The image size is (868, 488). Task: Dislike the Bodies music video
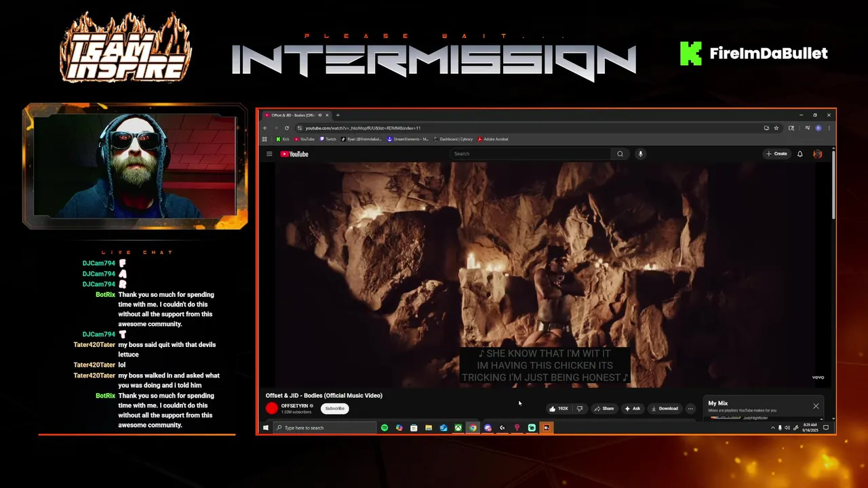tap(580, 409)
